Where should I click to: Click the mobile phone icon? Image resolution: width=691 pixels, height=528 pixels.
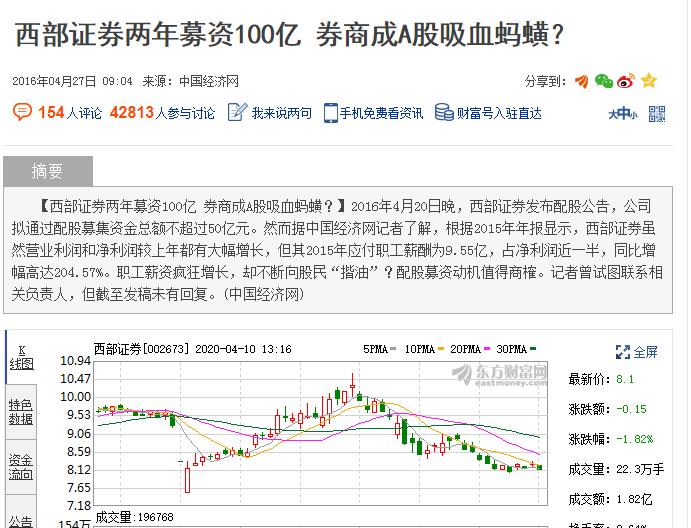point(330,113)
